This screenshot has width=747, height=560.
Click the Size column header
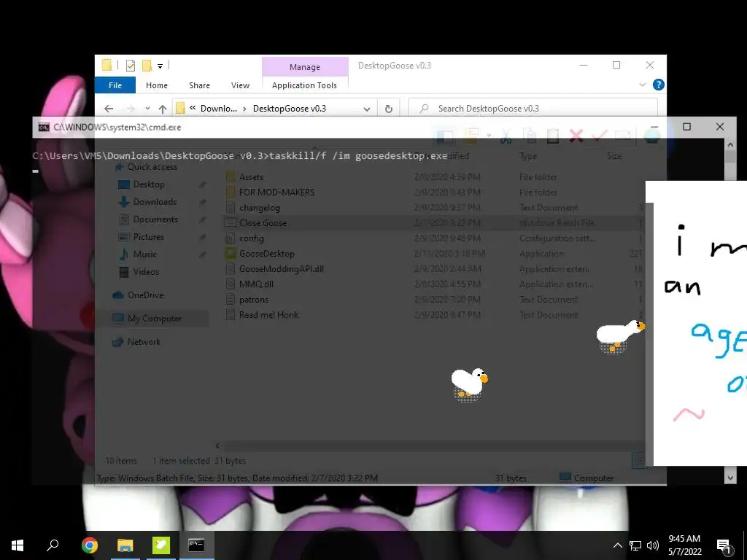pos(614,156)
